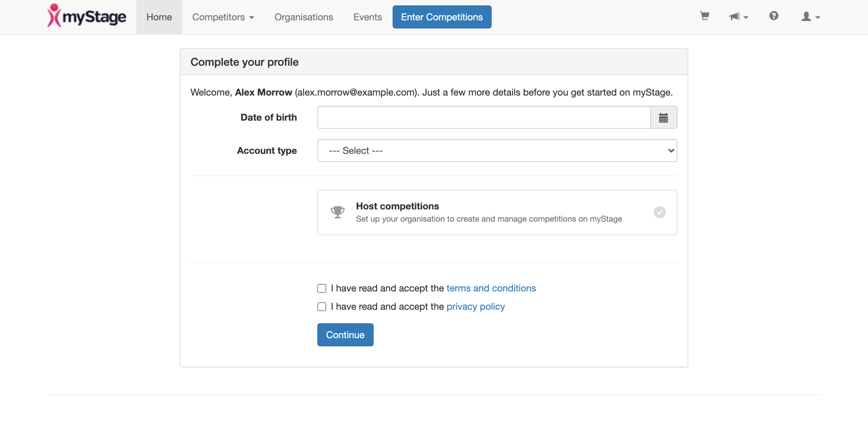
Task: Open the date of birth calendar picker
Action: [664, 118]
